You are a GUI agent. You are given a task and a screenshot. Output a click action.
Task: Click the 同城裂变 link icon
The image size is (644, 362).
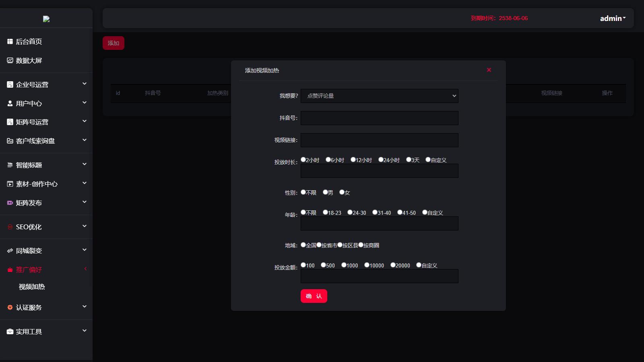pyautogui.click(x=10, y=251)
